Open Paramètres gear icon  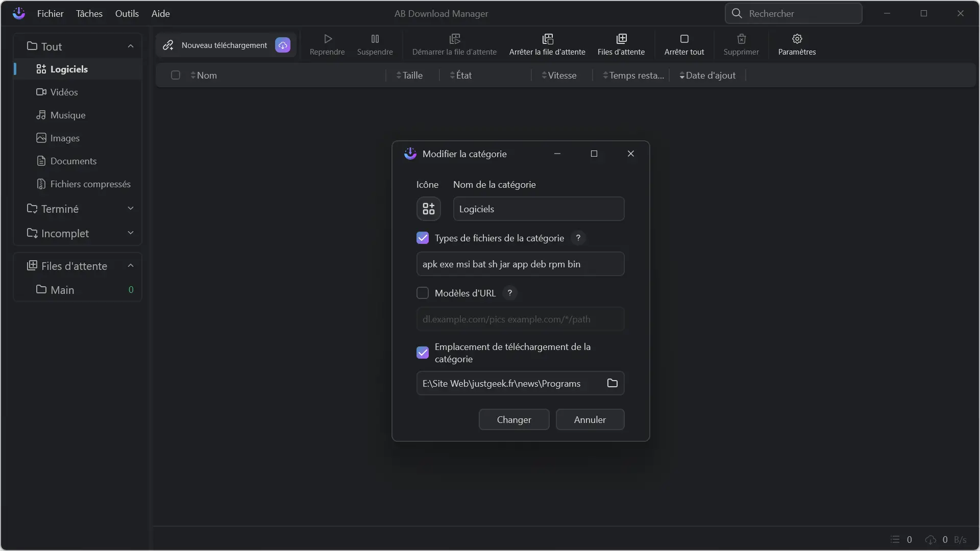797,39
